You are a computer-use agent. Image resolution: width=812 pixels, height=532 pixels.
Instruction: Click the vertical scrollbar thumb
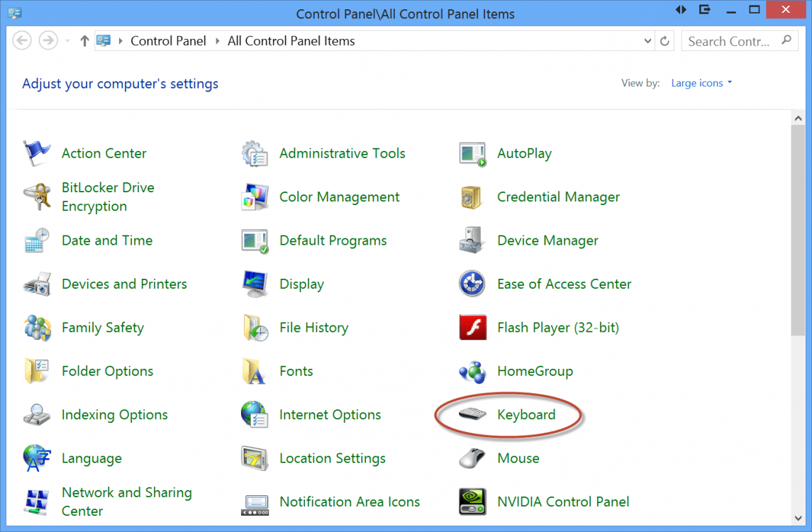(x=798, y=231)
